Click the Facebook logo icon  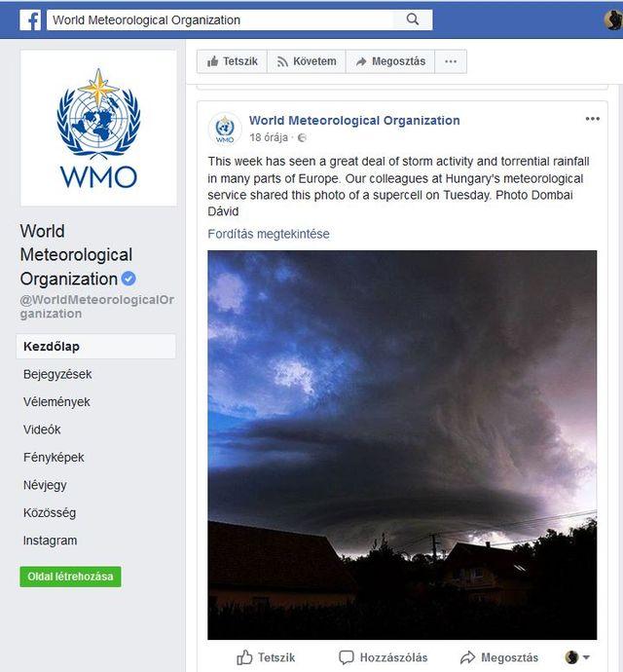tap(30, 20)
